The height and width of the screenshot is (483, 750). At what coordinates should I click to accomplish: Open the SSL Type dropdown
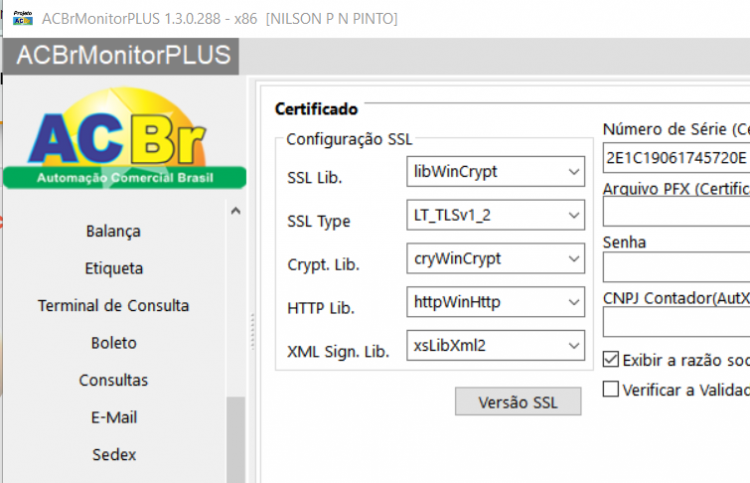pos(496,215)
